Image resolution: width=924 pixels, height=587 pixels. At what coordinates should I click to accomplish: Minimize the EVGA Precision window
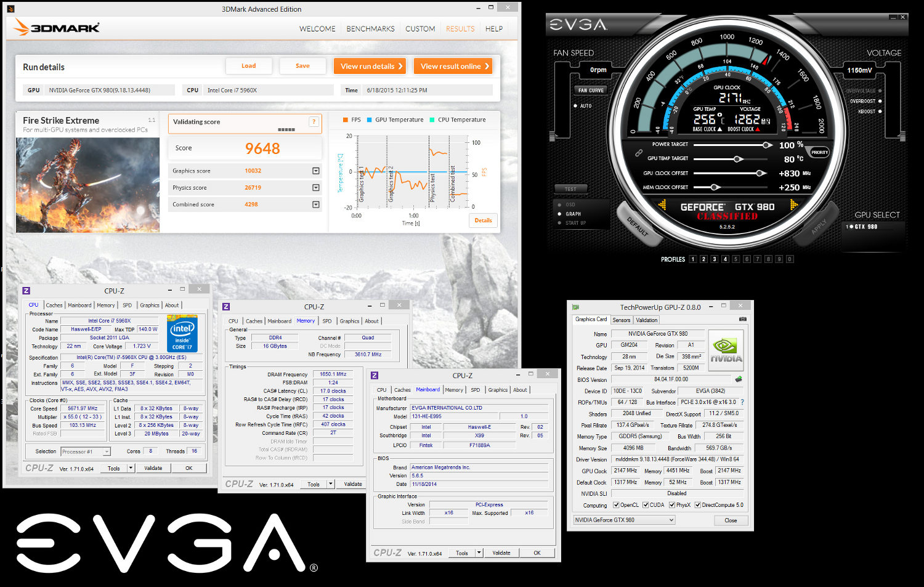pyautogui.click(x=894, y=17)
